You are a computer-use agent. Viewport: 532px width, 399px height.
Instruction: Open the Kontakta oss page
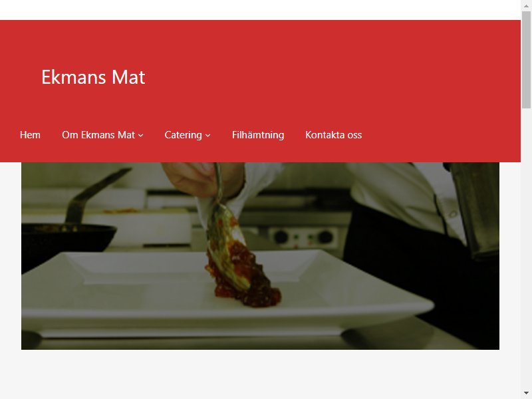pyautogui.click(x=334, y=135)
